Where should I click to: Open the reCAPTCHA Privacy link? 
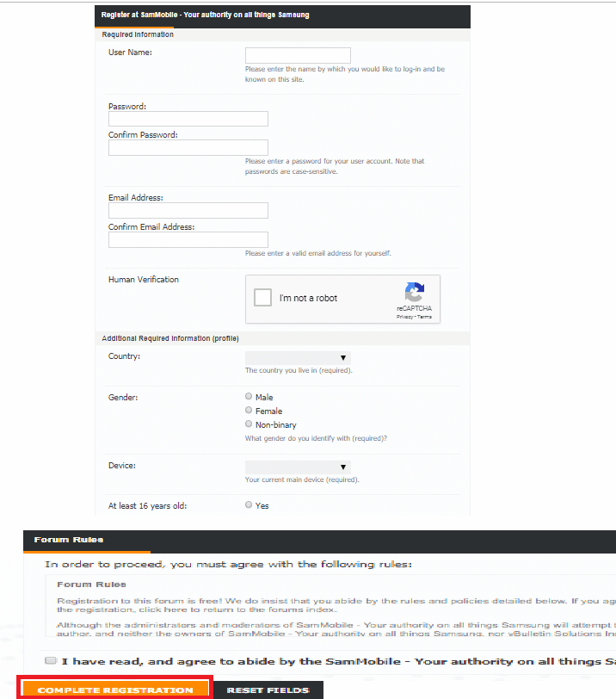point(404,317)
